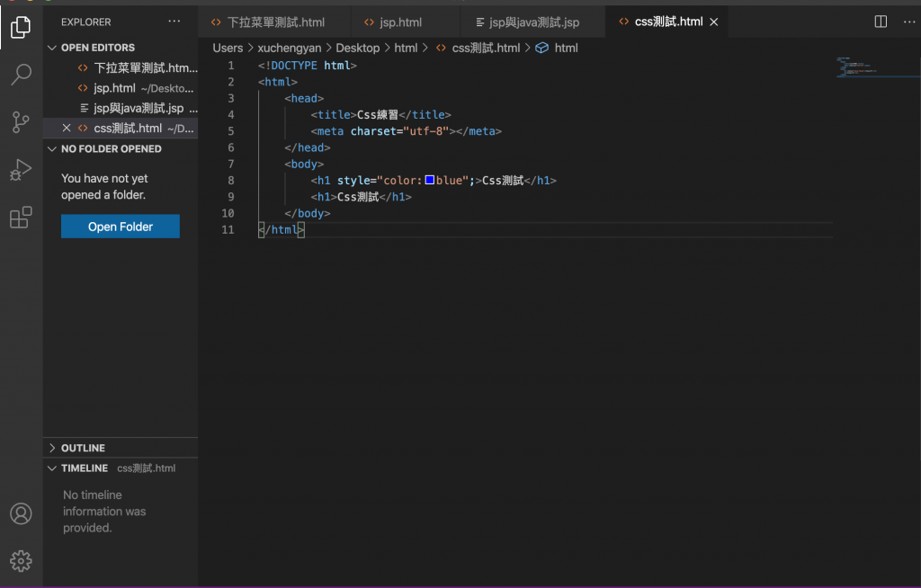Click the html symbol breadcrumb item

tap(566, 49)
